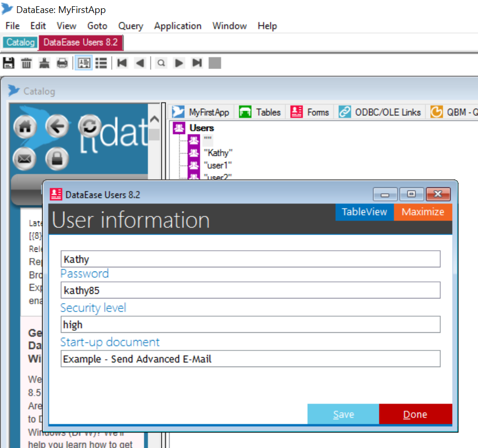
Task: Click the Password field containing kathy85
Action: pos(251,290)
